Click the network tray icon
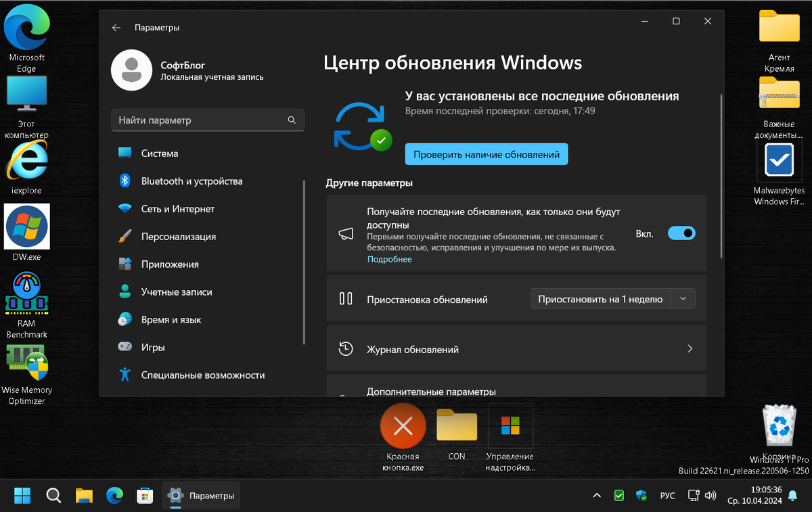The image size is (812, 512). (693, 496)
